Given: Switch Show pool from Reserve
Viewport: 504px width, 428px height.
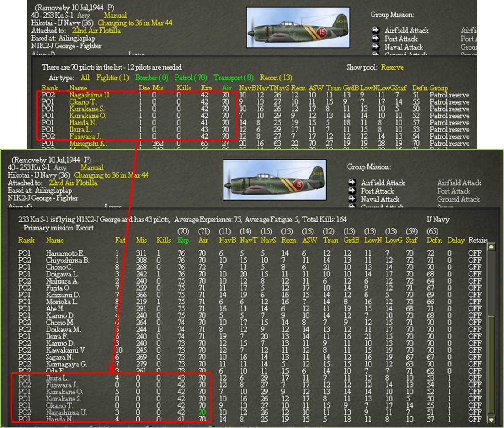Looking at the screenshot, I should [x=392, y=67].
